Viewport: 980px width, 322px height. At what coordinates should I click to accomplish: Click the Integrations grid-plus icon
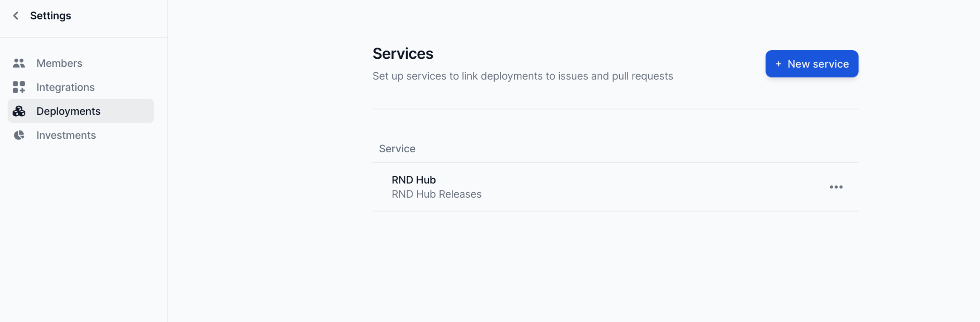click(19, 87)
